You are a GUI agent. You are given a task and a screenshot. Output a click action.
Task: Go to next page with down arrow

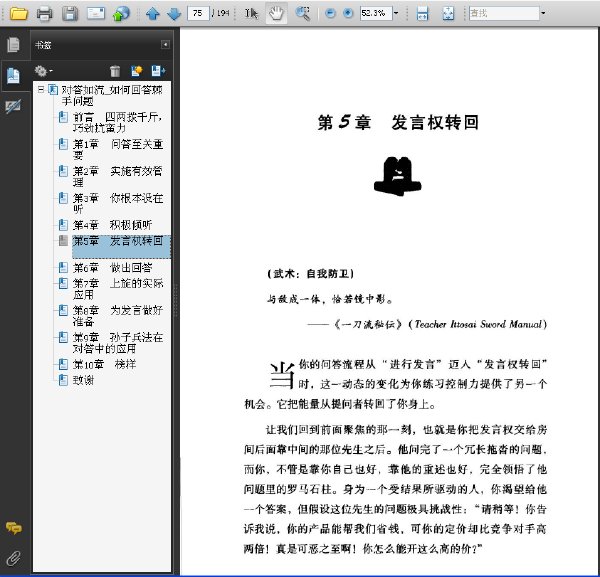click(x=174, y=14)
